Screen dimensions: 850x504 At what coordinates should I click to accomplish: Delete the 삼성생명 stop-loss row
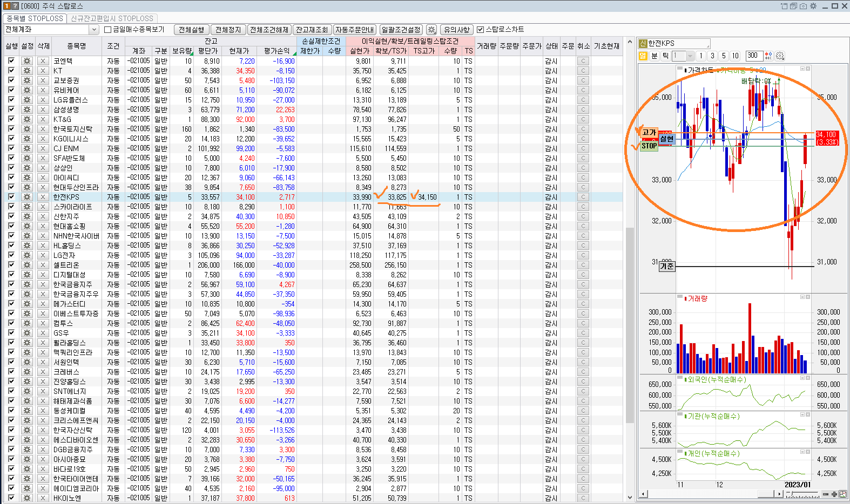43,110
